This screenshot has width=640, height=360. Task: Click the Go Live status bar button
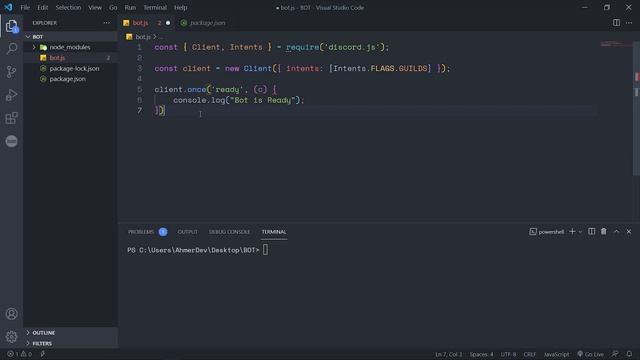pyautogui.click(x=591, y=354)
